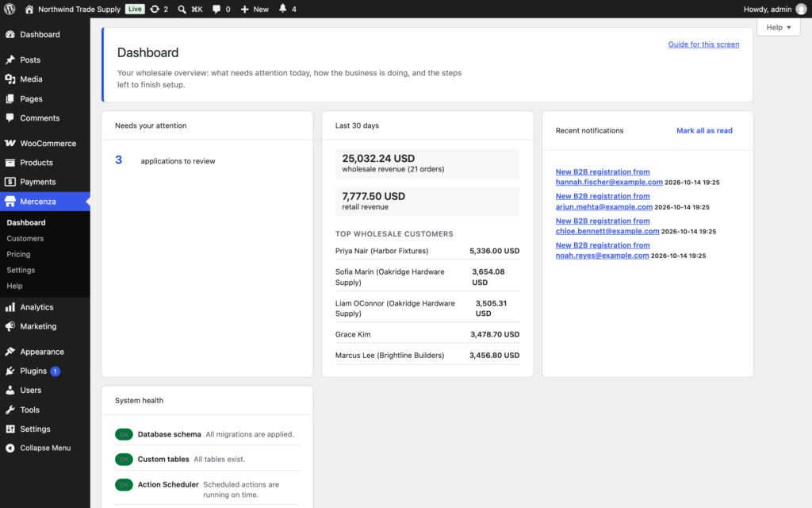Click the New label in admin bar
812x508 pixels.
tap(261, 9)
